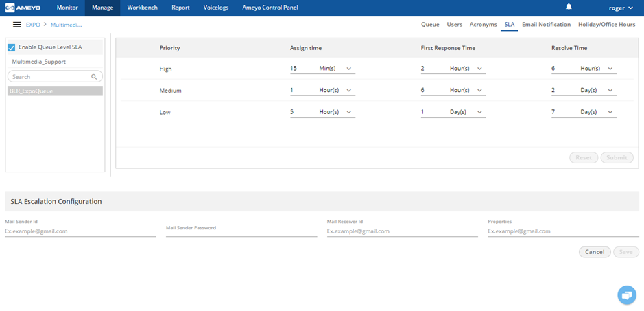Go to the EXPO breadcrumb link
This screenshot has width=644, height=311.
pyautogui.click(x=33, y=25)
